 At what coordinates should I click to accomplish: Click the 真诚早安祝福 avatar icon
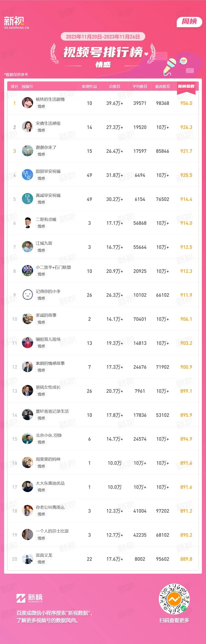coord(28,199)
